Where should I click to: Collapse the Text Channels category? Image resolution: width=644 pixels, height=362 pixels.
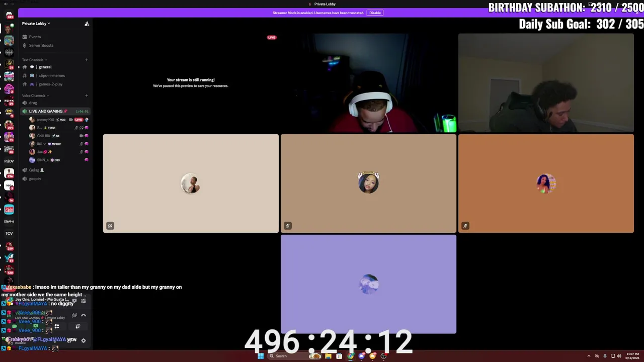[34, 60]
